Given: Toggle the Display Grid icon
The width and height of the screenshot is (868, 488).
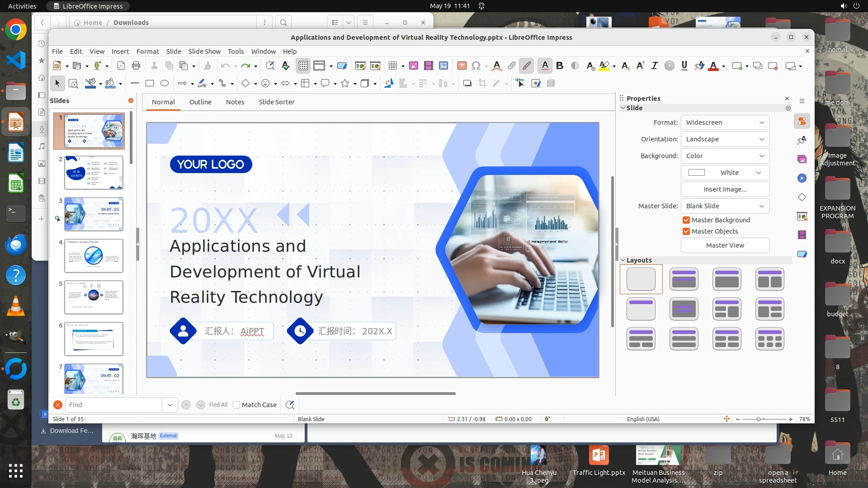Looking at the screenshot, I should click(303, 66).
